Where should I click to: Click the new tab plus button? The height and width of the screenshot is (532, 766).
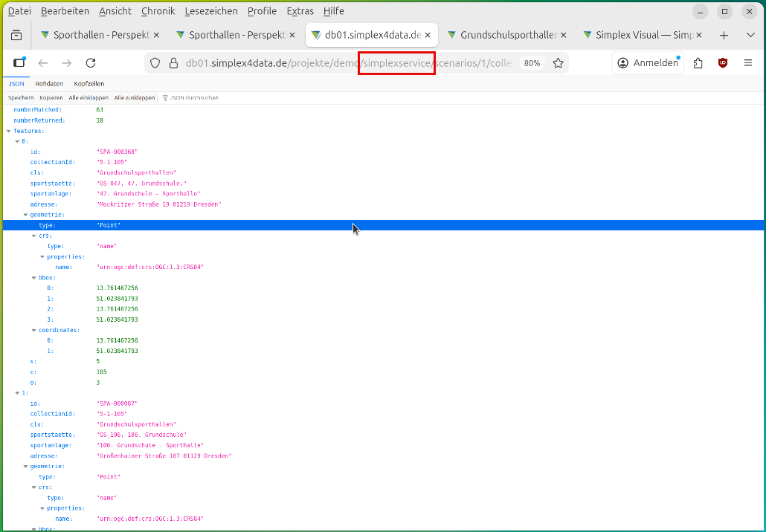click(x=724, y=35)
